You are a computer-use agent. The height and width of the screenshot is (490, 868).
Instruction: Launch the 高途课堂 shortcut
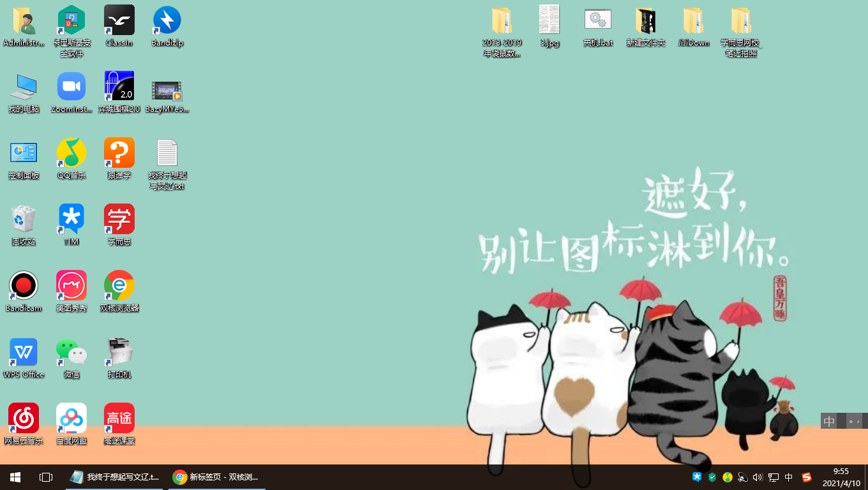pos(119,425)
